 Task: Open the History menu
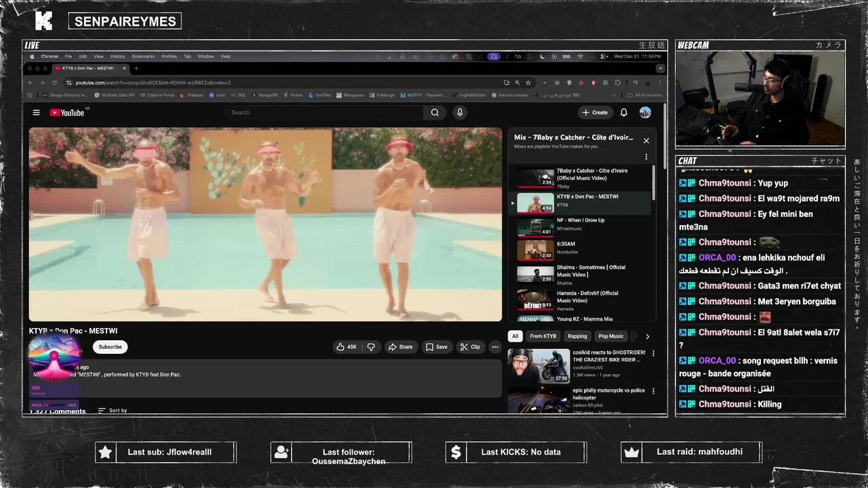point(117,56)
